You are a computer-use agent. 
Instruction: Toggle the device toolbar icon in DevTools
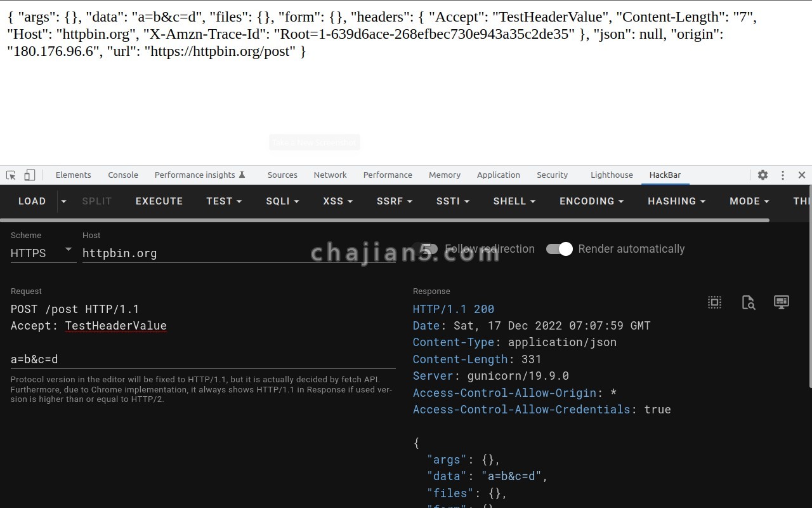pyautogui.click(x=29, y=175)
